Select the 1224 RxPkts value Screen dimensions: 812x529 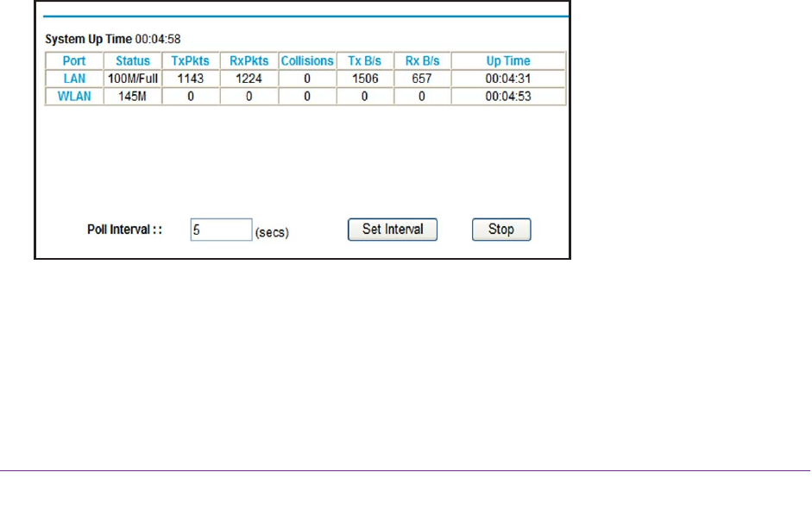point(249,79)
